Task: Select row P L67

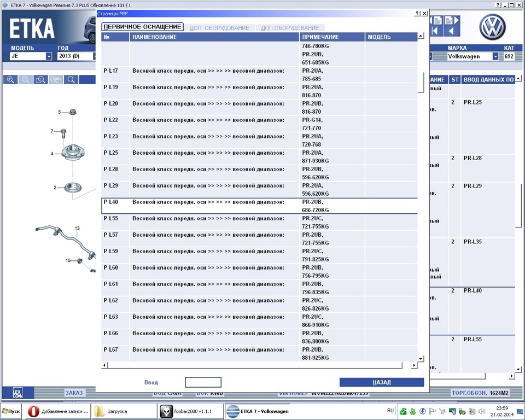Action: click(x=259, y=354)
